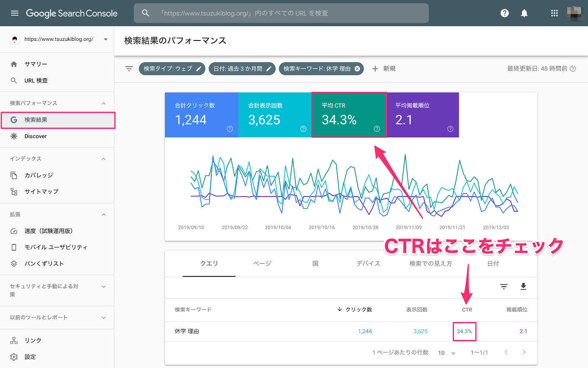Open the notifications bell
588x368 pixels.
click(x=524, y=13)
